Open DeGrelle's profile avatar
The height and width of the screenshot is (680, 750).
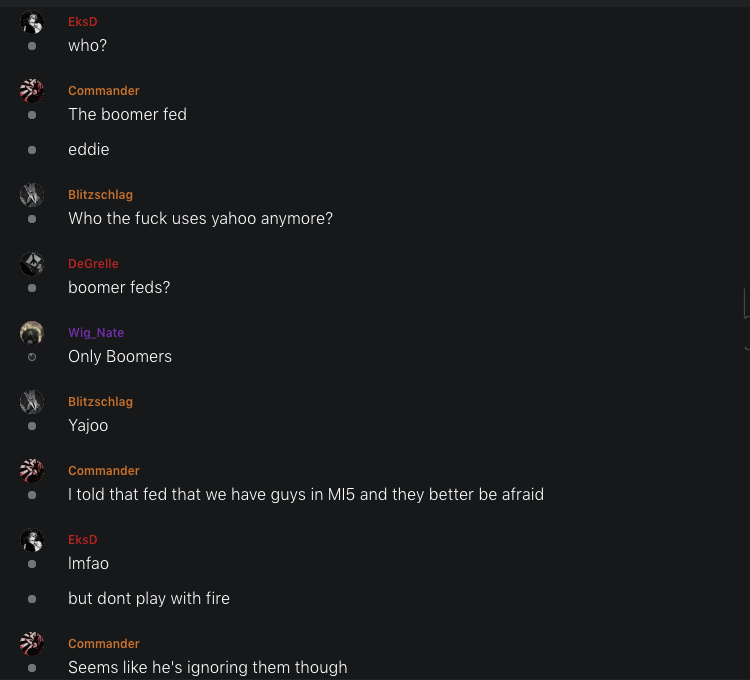point(32,264)
